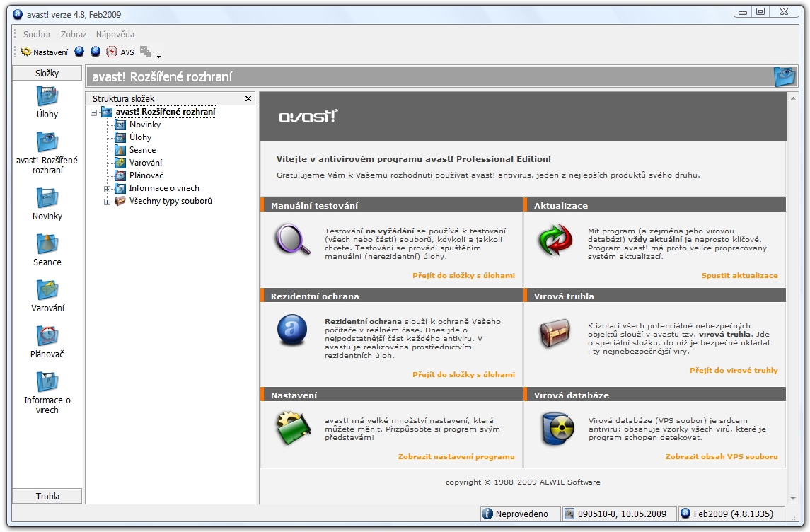
Task: Select Informace o virech in folder tree
Action: tap(164, 188)
